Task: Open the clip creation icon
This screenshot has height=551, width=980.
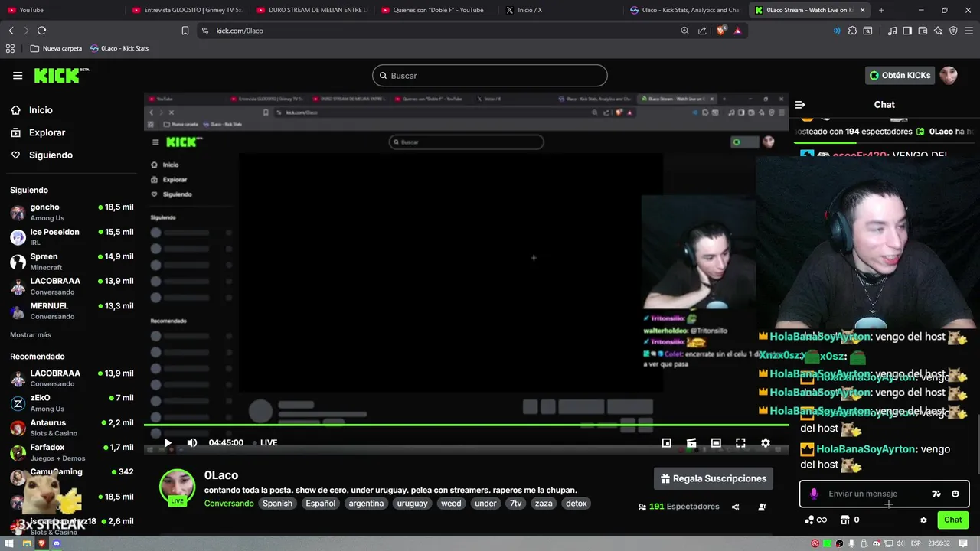Action: click(x=691, y=442)
